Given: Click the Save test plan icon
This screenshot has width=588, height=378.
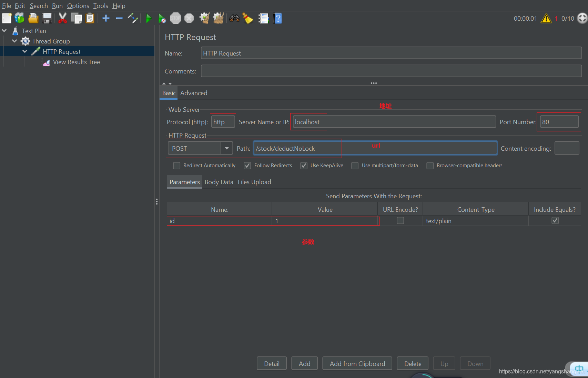Looking at the screenshot, I should pos(47,18).
